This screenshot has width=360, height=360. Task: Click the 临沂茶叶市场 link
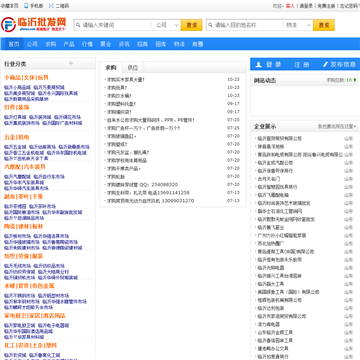tap(42, 206)
